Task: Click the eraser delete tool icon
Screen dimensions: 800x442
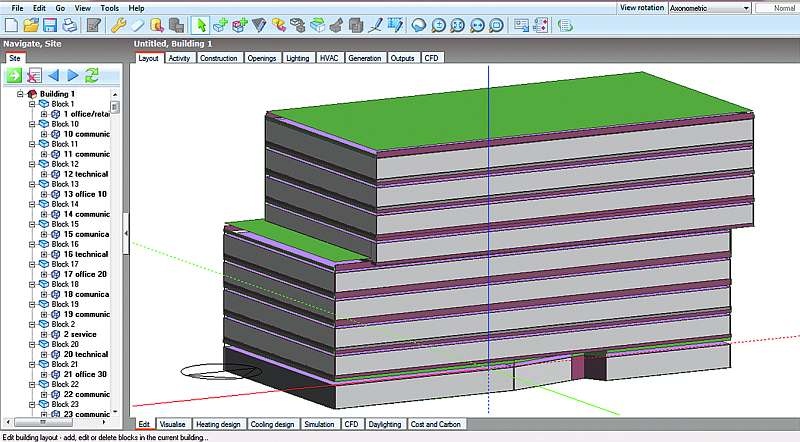Action: click(138, 24)
